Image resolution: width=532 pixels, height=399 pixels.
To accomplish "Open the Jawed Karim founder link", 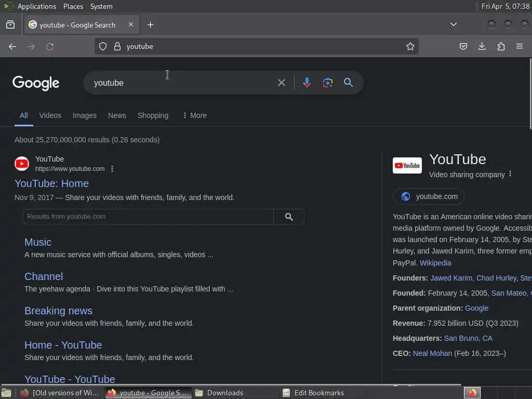I will (451, 278).
